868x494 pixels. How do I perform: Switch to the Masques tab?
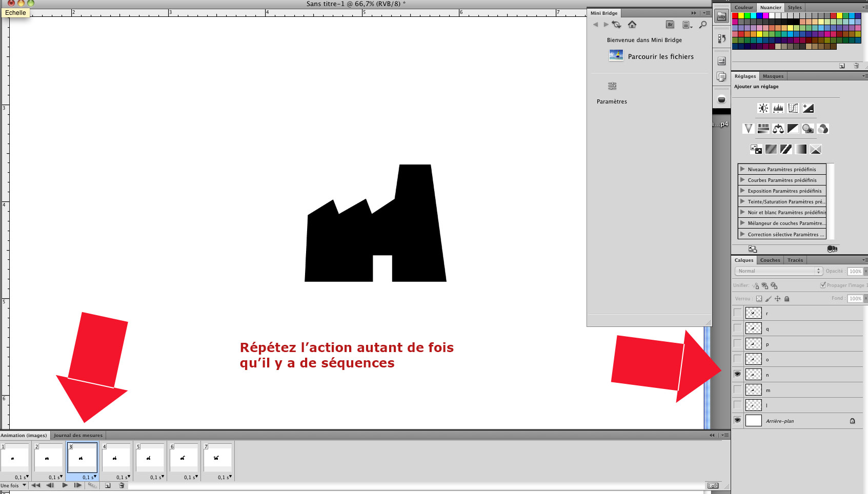(773, 76)
